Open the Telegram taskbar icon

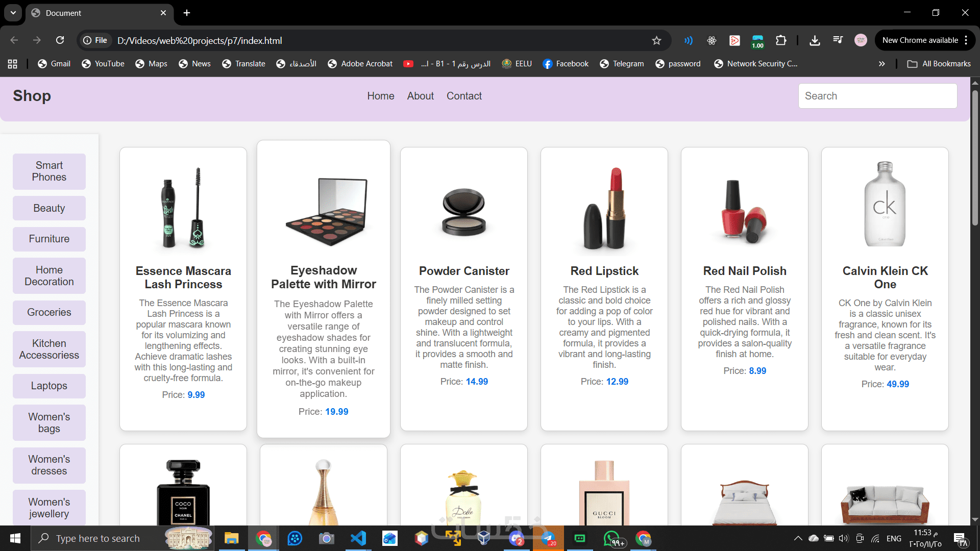click(x=548, y=538)
